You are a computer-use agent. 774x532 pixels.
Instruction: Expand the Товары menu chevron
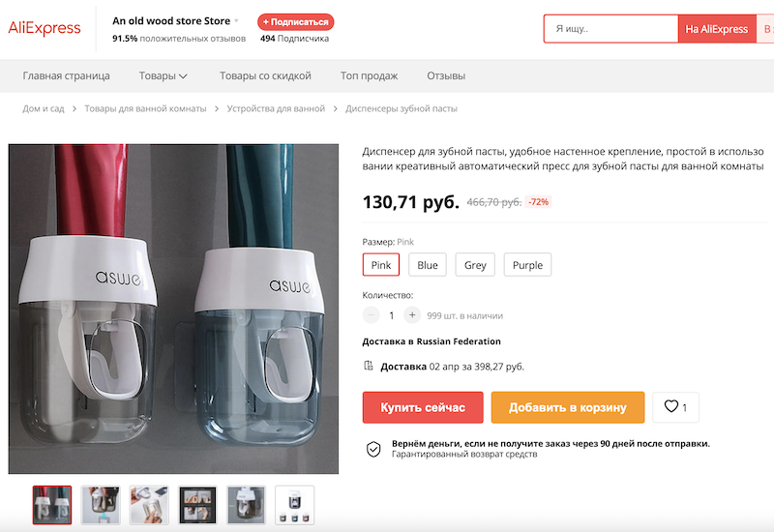(x=183, y=76)
